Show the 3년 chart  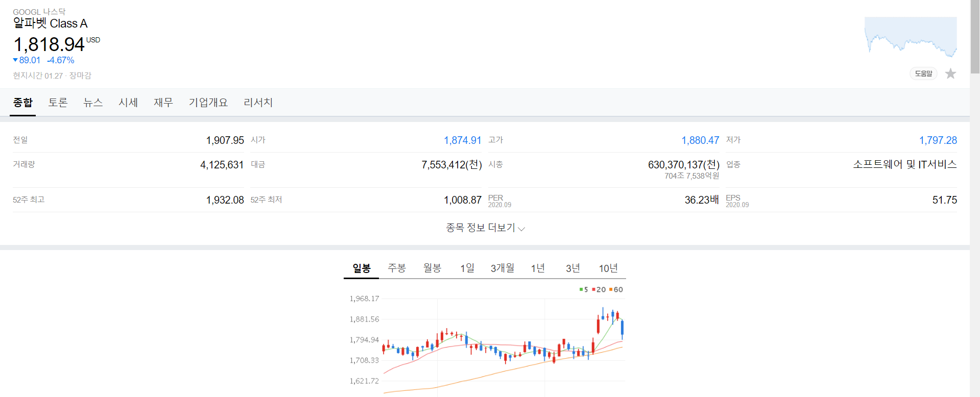[x=573, y=268]
